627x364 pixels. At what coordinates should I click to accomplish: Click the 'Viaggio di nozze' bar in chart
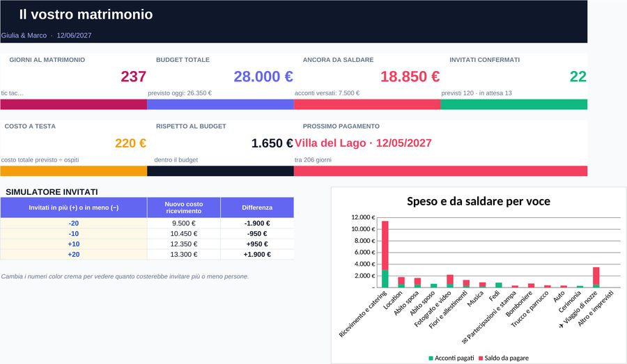pos(596,277)
